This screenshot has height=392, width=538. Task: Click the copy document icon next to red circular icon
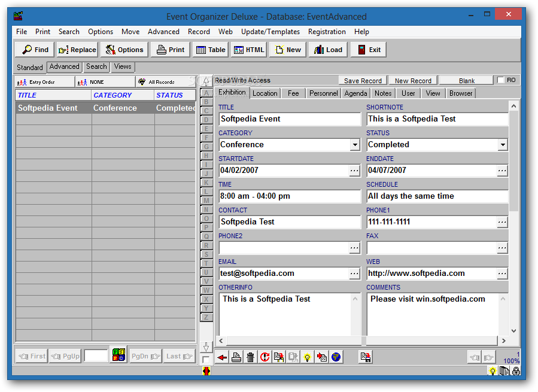279,357
